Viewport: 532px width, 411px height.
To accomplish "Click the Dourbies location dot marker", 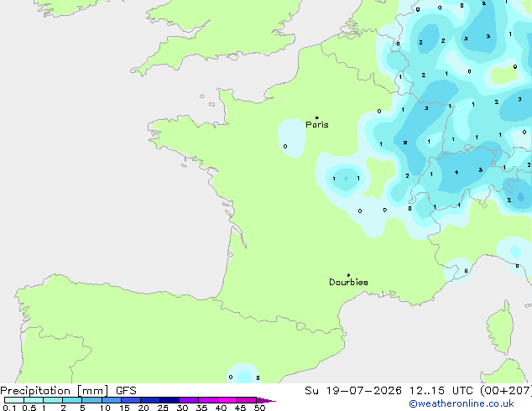I will pos(348,275).
